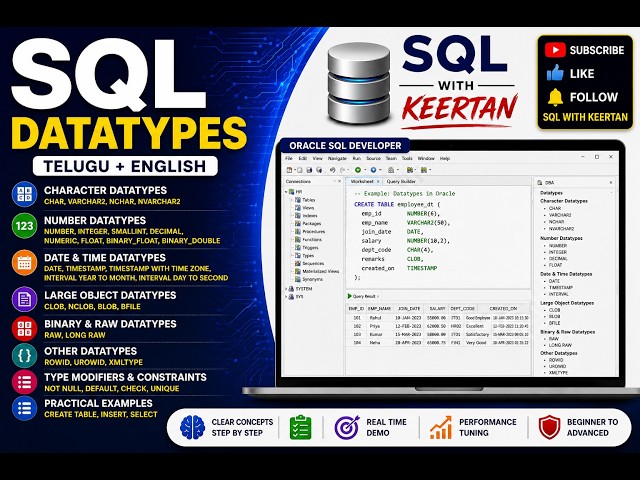Click the brain Clear Concepts icon

pos(192,427)
